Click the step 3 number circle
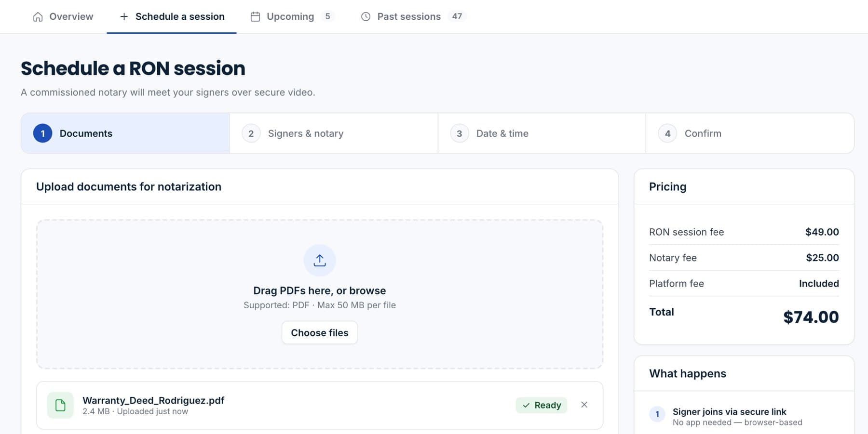This screenshot has width=868, height=434. (x=460, y=133)
